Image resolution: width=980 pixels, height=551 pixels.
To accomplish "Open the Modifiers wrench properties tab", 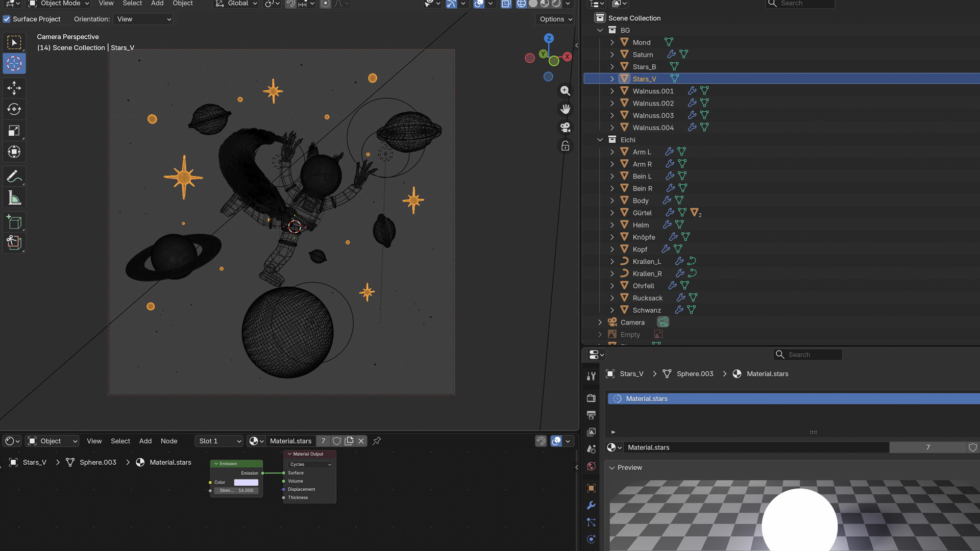I will coord(591,505).
